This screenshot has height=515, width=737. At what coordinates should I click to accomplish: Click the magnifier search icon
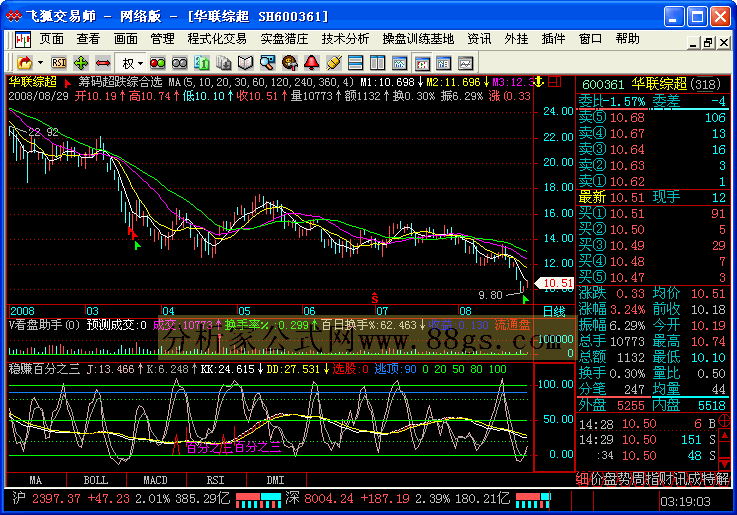[267, 62]
